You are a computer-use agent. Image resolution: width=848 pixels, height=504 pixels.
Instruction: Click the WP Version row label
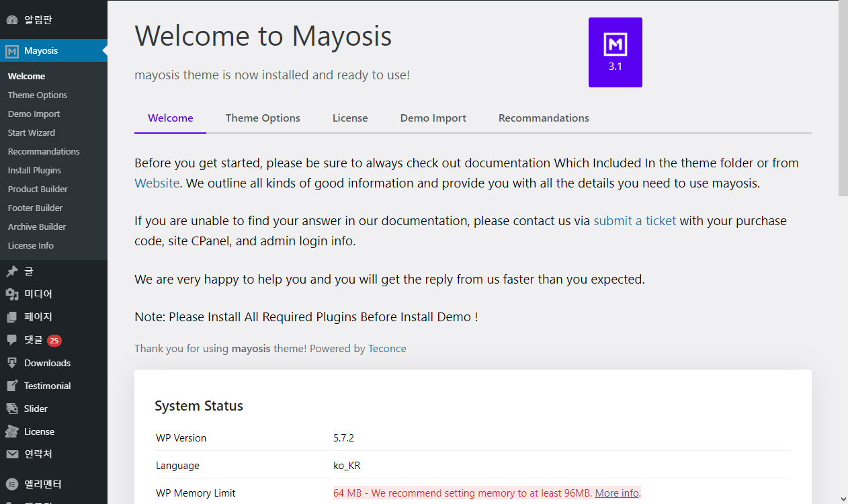(x=181, y=438)
